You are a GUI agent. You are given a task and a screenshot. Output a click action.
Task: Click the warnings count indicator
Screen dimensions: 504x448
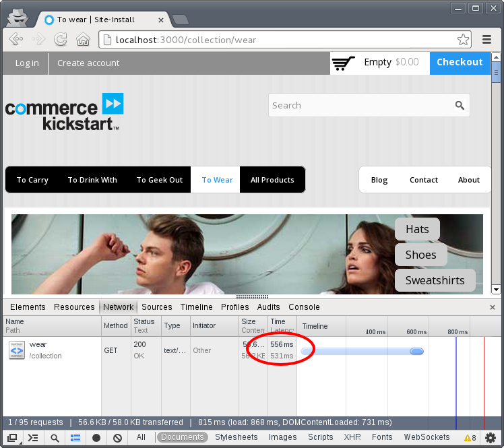pyautogui.click(x=470, y=438)
